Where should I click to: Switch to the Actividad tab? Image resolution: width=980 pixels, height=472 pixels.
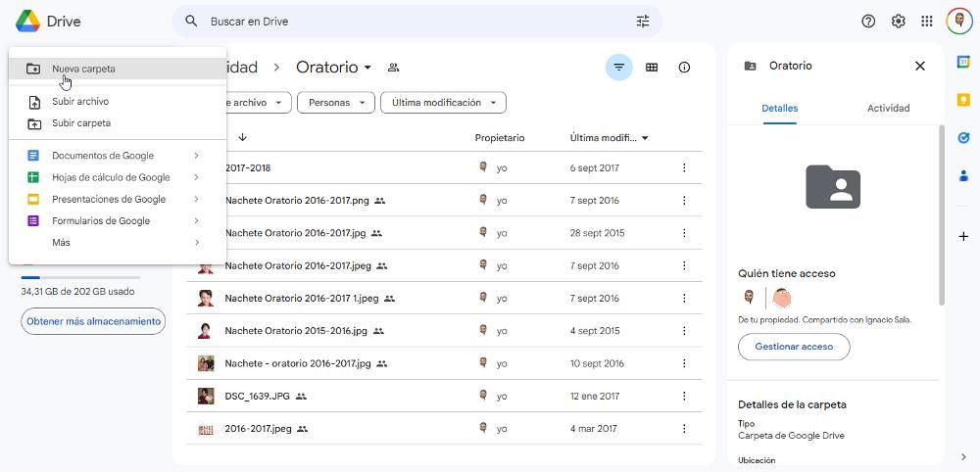tap(888, 108)
